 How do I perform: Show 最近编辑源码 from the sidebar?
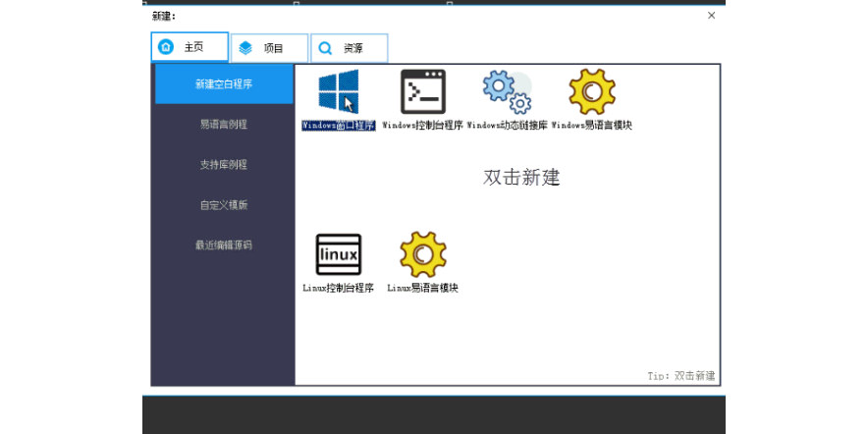point(224,244)
